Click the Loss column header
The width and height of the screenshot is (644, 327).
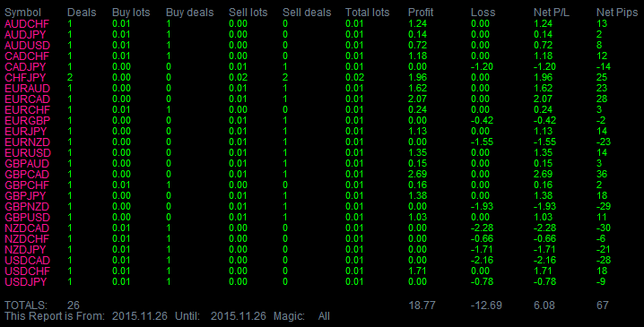click(x=483, y=13)
